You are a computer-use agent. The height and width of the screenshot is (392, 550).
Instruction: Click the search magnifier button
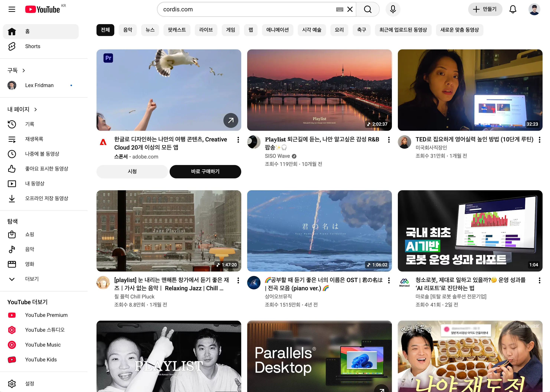point(368,9)
